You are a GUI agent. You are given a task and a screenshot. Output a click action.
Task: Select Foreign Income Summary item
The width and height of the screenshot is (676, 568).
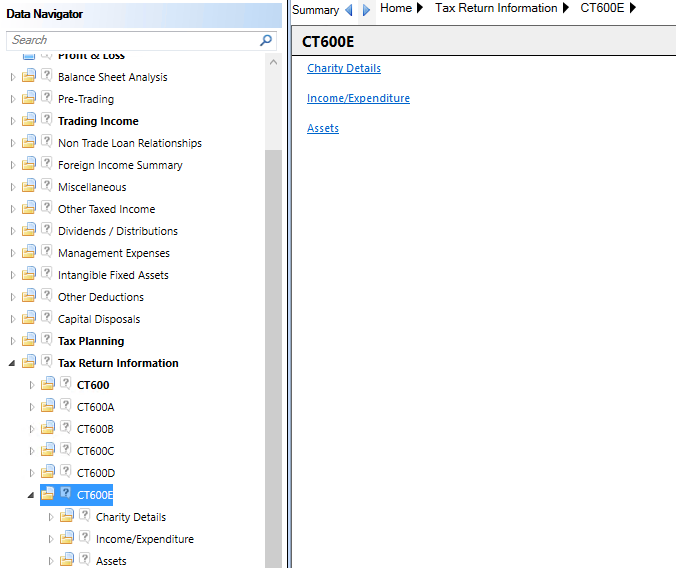click(120, 165)
